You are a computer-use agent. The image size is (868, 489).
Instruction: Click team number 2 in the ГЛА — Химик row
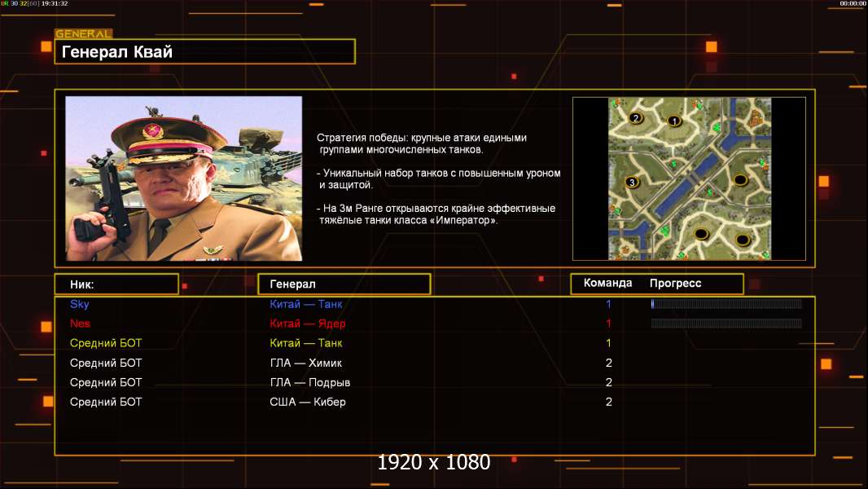[x=609, y=363]
